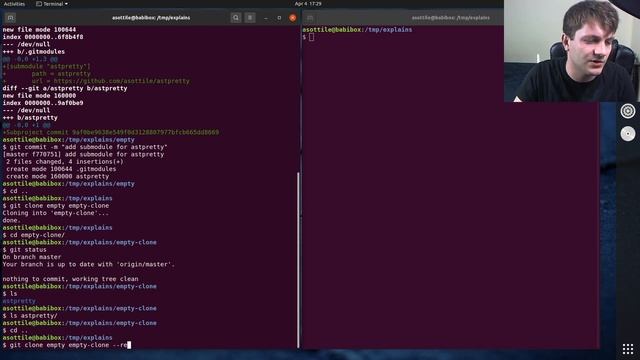The width and height of the screenshot is (640, 360).
Task: Click '2 files changed, 4 insertions(+)' line
Action: (64, 162)
